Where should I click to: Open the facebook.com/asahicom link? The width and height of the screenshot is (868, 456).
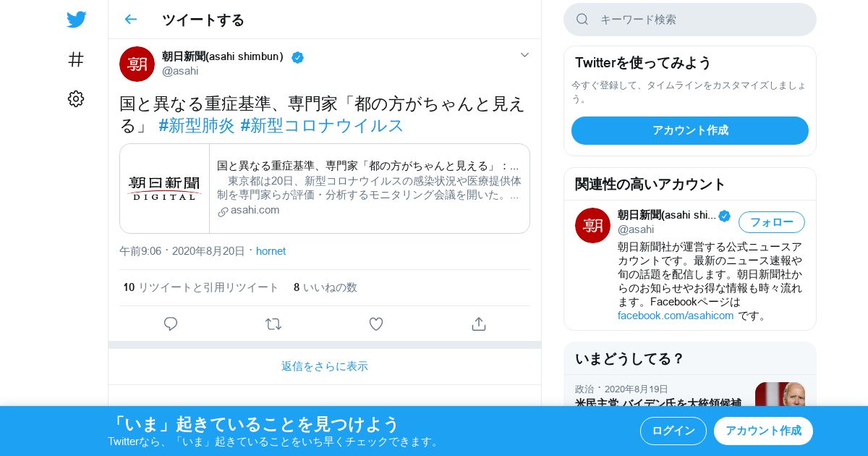676,316
